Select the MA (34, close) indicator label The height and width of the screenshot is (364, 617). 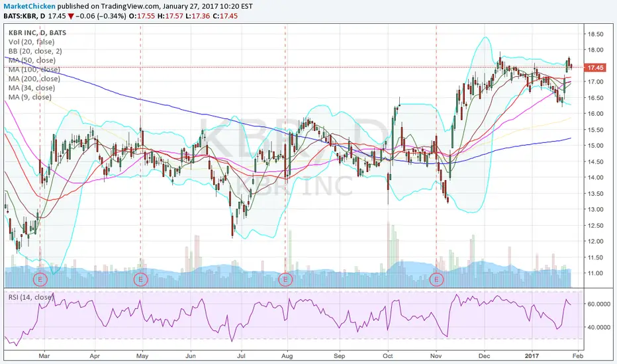[32, 88]
